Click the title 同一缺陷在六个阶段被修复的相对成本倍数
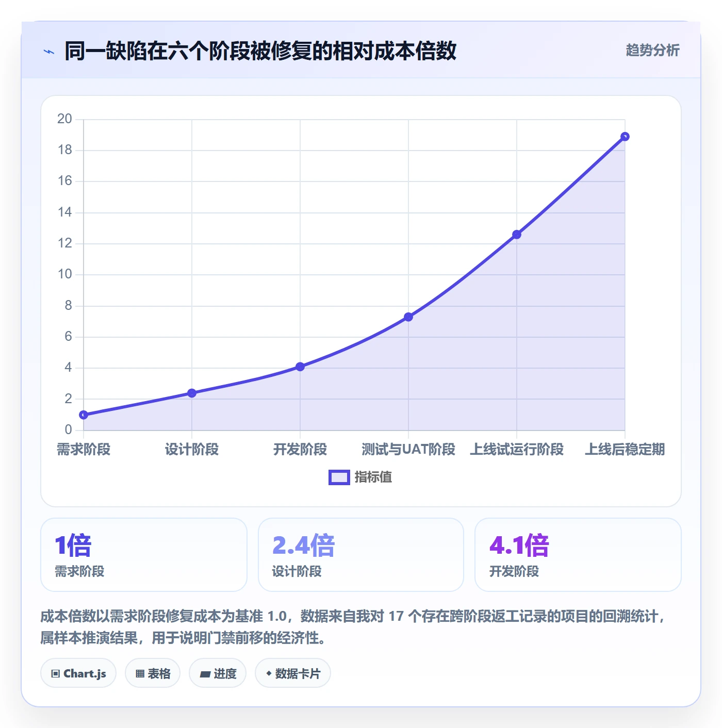722x728 pixels. [x=260, y=51]
